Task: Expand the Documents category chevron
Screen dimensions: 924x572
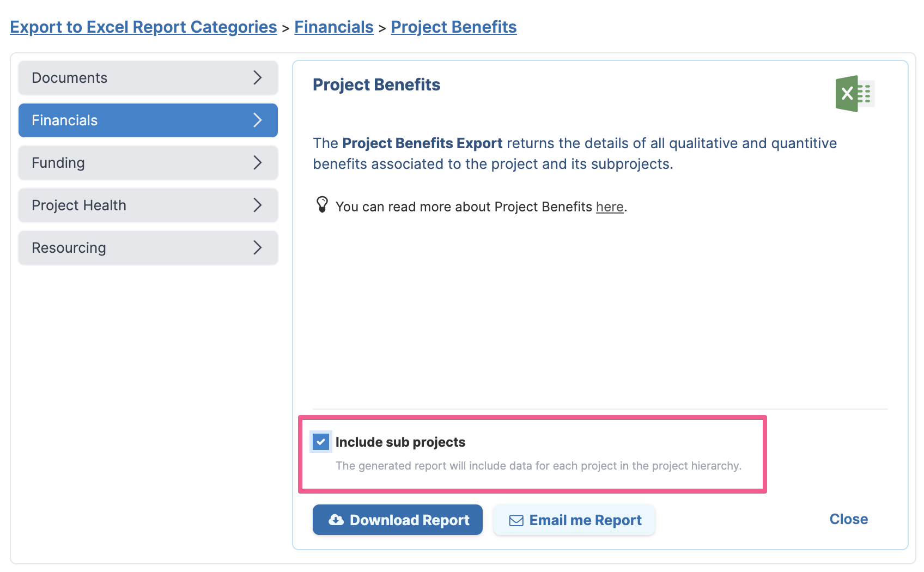Action: click(x=258, y=77)
